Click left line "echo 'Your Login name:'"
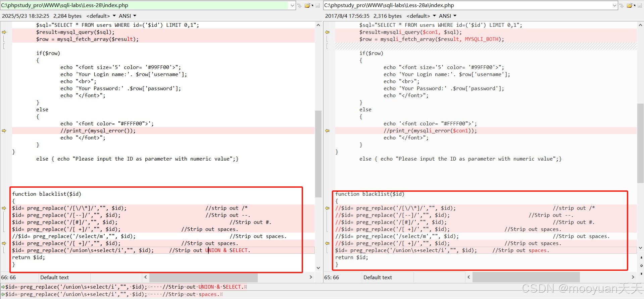 click(123, 74)
